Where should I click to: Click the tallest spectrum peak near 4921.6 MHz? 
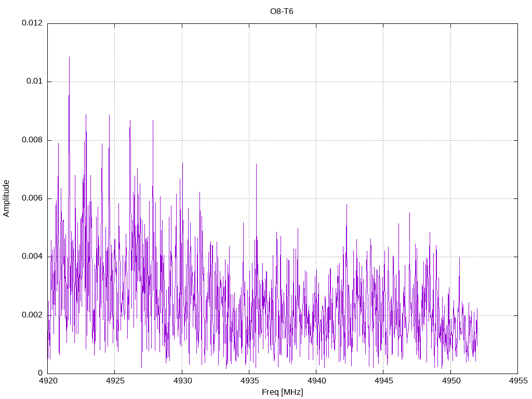69,57
